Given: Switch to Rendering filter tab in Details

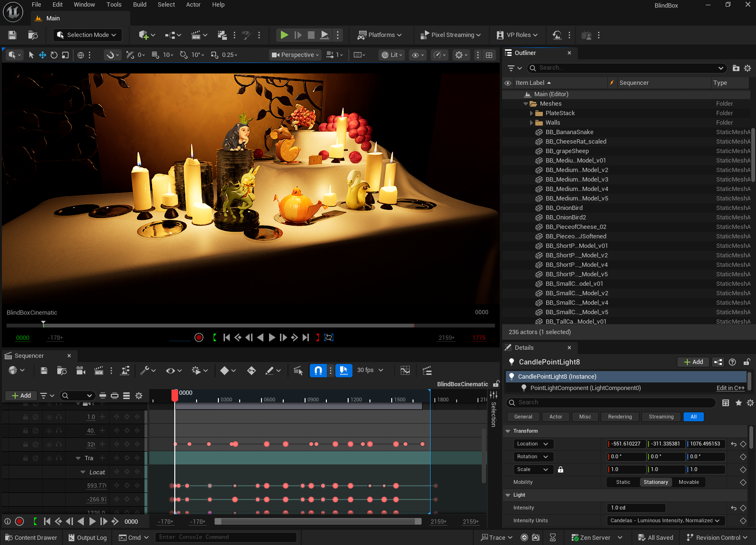Looking at the screenshot, I should 620,417.
